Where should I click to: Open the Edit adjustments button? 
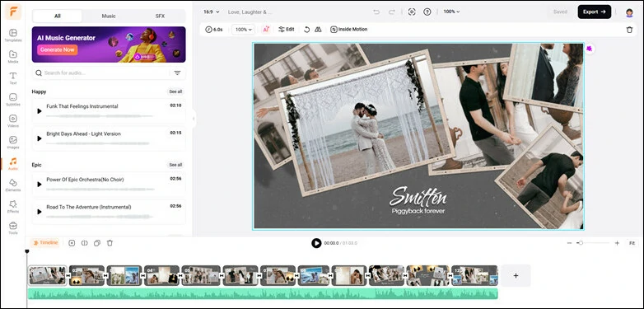(287, 29)
